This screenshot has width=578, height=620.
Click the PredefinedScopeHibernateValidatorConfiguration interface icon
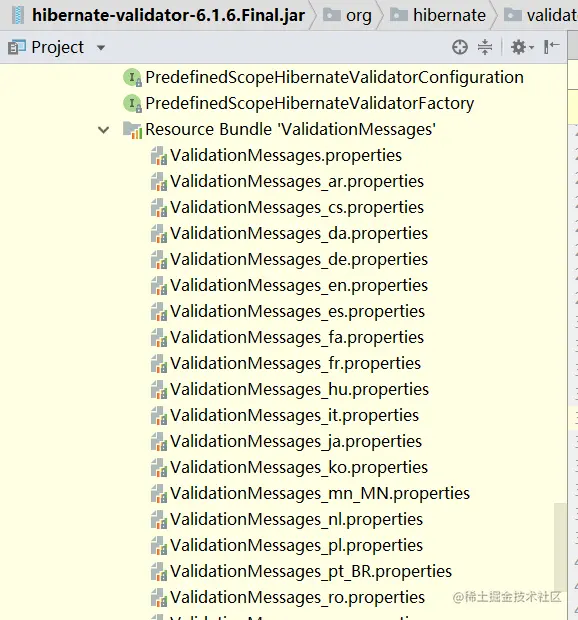(x=132, y=78)
